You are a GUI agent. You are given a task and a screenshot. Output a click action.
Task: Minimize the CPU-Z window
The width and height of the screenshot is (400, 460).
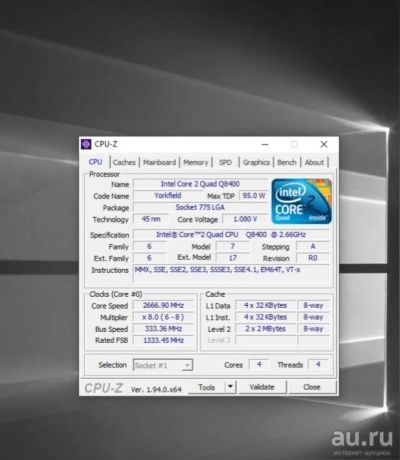pyautogui.click(x=265, y=144)
